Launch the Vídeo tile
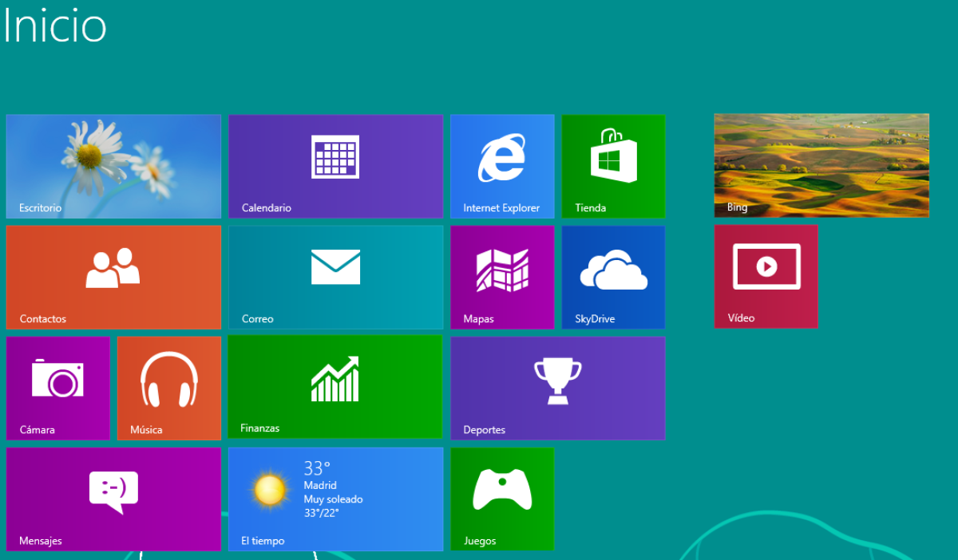958x560 pixels. (766, 276)
